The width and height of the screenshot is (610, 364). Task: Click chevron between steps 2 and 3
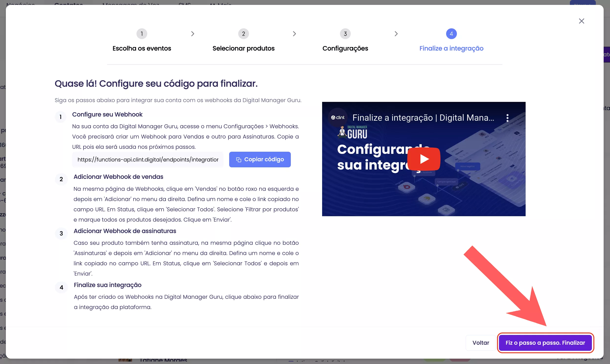coord(294,34)
